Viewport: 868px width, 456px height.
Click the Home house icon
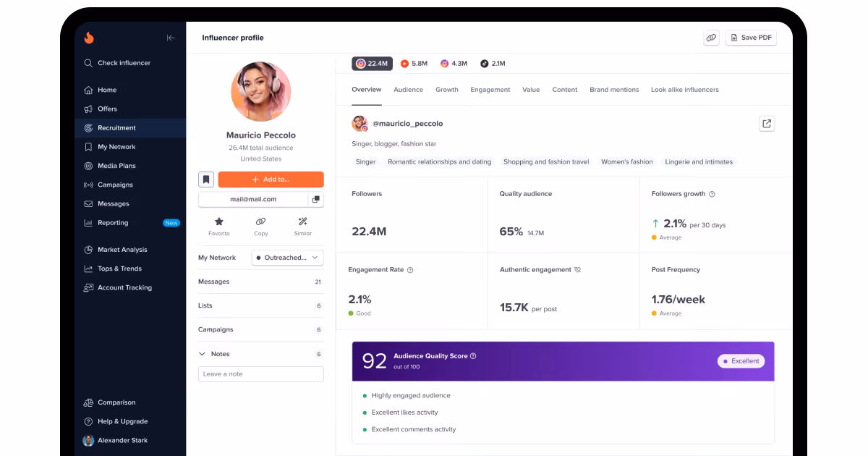click(88, 90)
